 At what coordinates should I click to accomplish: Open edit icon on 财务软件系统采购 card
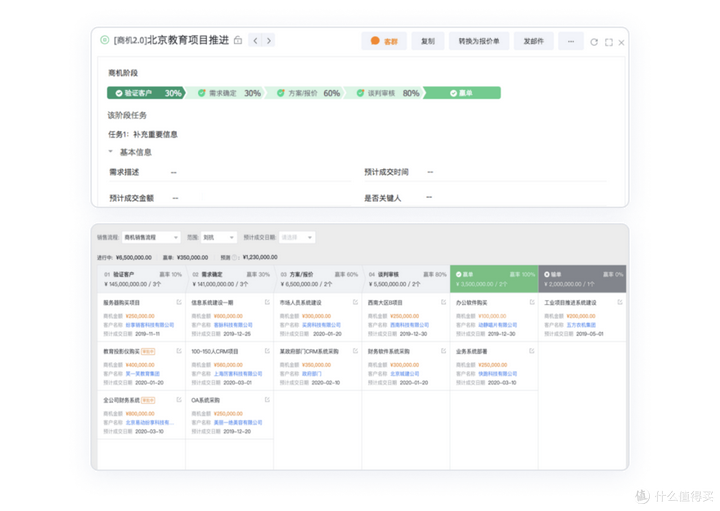pos(443,351)
